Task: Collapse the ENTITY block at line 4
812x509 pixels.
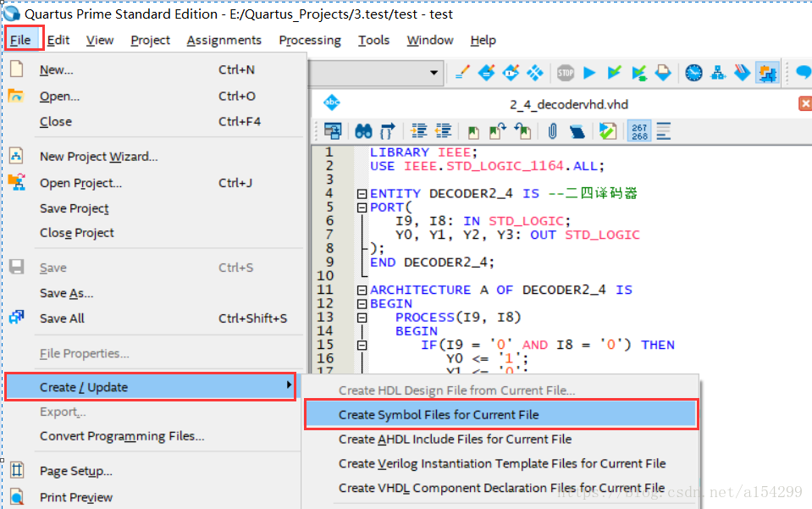Action: click(362, 194)
